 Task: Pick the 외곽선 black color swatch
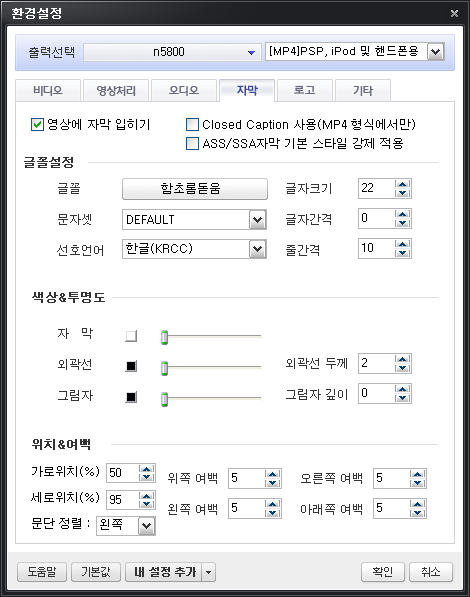pyautogui.click(x=131, y=366)
